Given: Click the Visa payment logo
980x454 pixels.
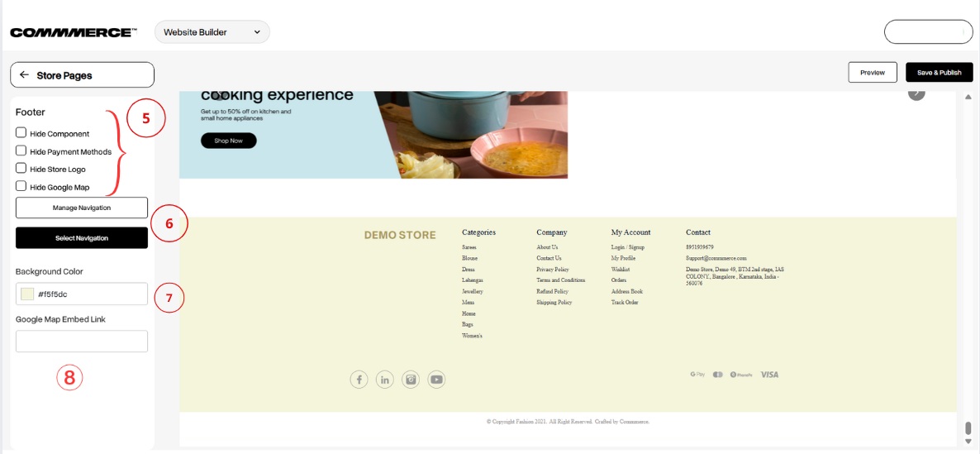Looking at the screenshot, I should point(769,375).
